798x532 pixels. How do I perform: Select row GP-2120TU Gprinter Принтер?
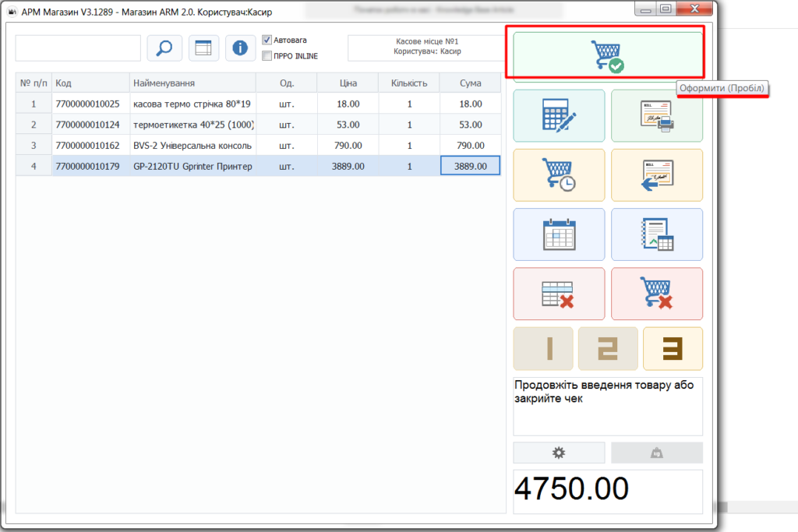[258, 167]
